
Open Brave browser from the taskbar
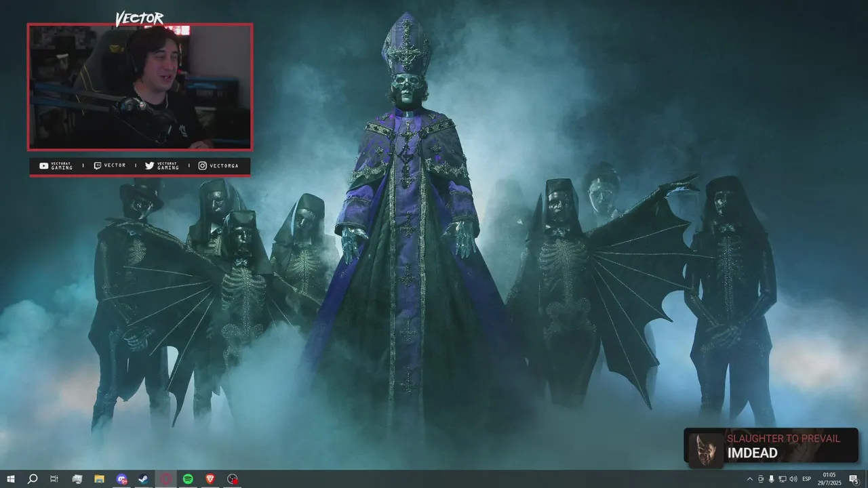[x=210, y=479]
